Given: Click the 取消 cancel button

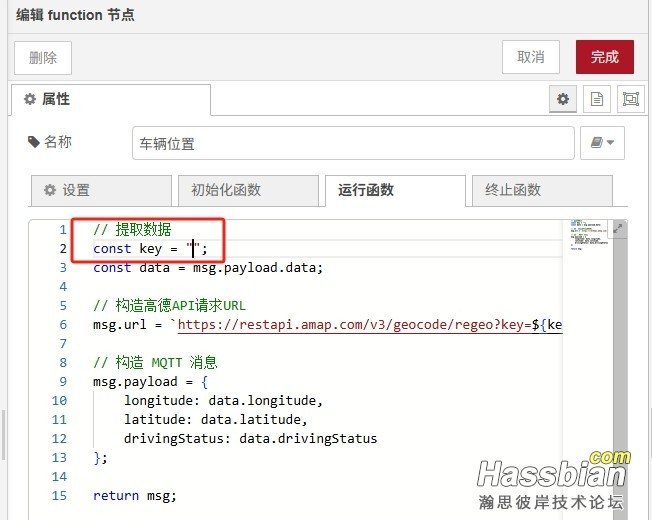Looking at the screenshot, I should [531, 57].
